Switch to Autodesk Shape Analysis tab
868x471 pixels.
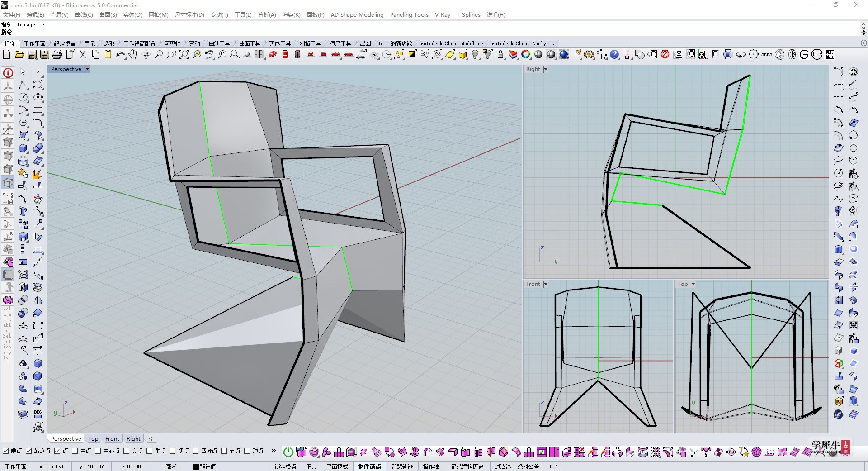[x=523, y=43]
